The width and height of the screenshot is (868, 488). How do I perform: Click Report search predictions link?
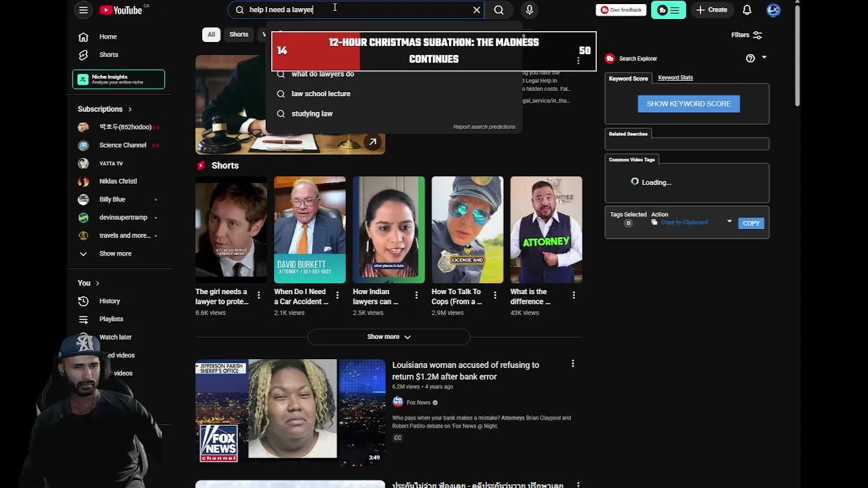484,127
